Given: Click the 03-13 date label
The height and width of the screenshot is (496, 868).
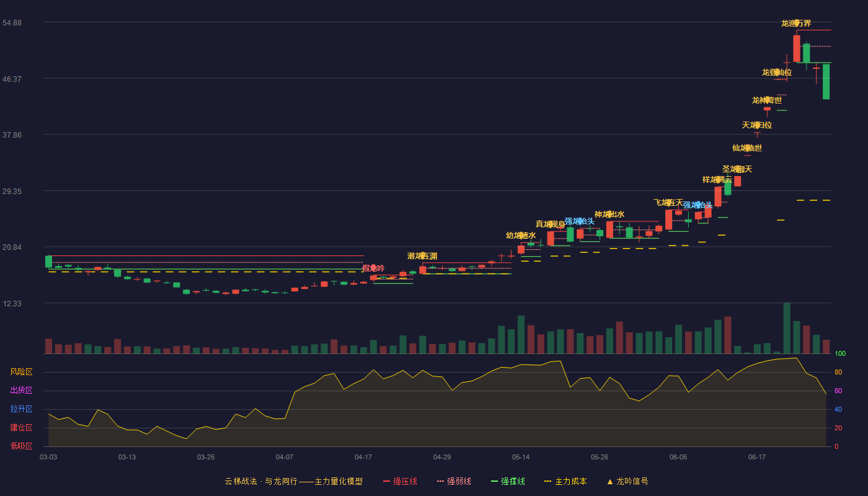Looking at the screenshot, I should click(127, 457).
